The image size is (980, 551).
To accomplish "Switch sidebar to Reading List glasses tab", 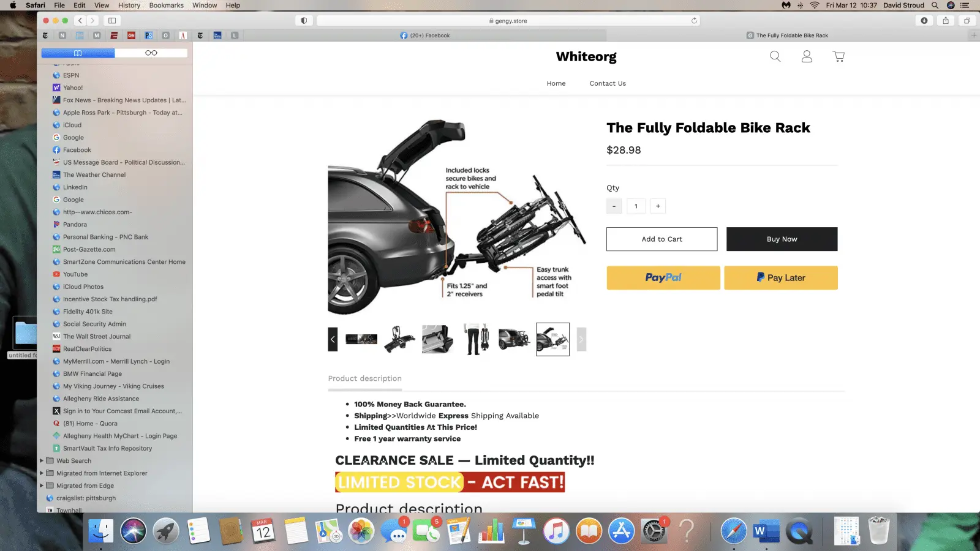I will (x=151, y=53).
